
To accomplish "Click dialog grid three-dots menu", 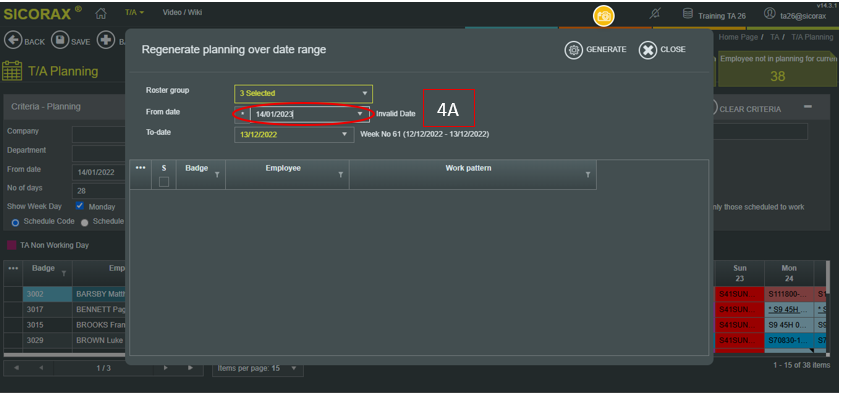I will click(x=141, y=168).
